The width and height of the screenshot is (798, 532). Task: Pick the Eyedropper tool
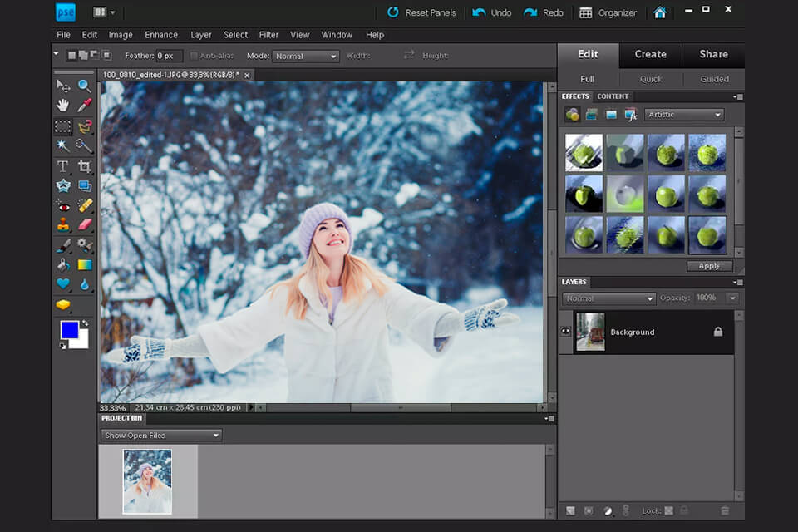(x=84, y=106)
